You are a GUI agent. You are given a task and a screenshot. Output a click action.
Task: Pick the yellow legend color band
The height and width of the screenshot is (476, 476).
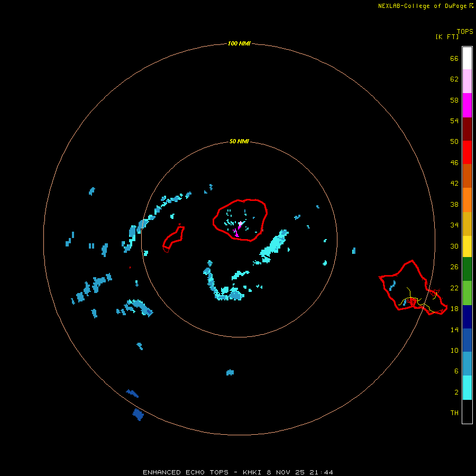tap(467, 246)
